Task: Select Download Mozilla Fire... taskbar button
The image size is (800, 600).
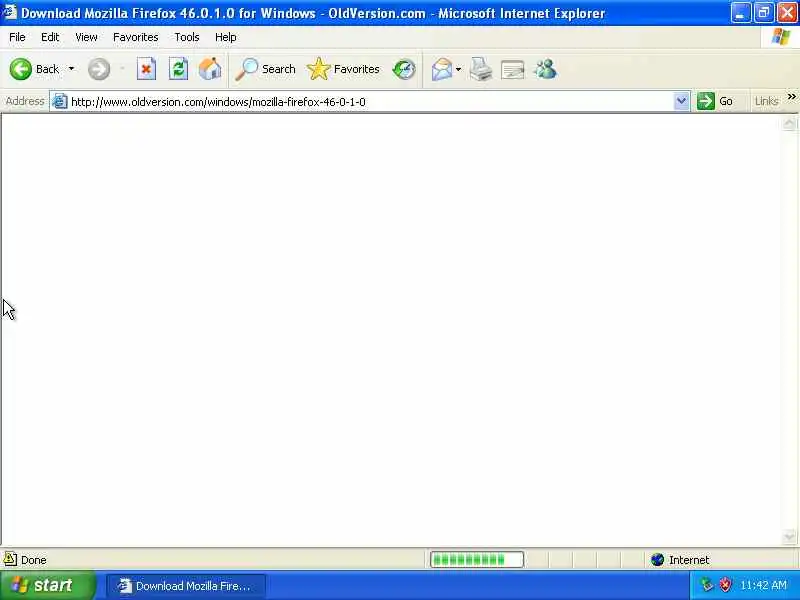Action: 186,586
